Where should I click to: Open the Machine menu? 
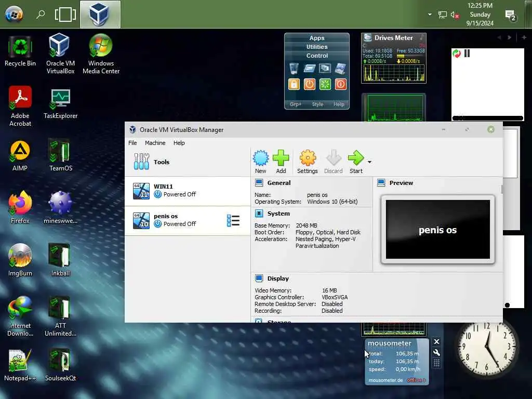tap(155, 143)
